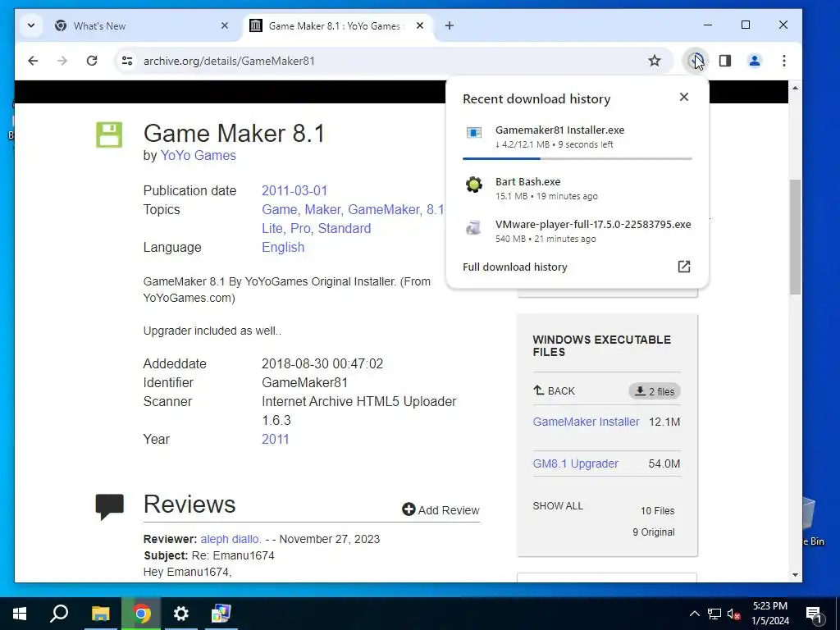Click the paint app taskbar icon
Image resolution: width=840 pixels, height=630 pixels.
click(220, 614)
